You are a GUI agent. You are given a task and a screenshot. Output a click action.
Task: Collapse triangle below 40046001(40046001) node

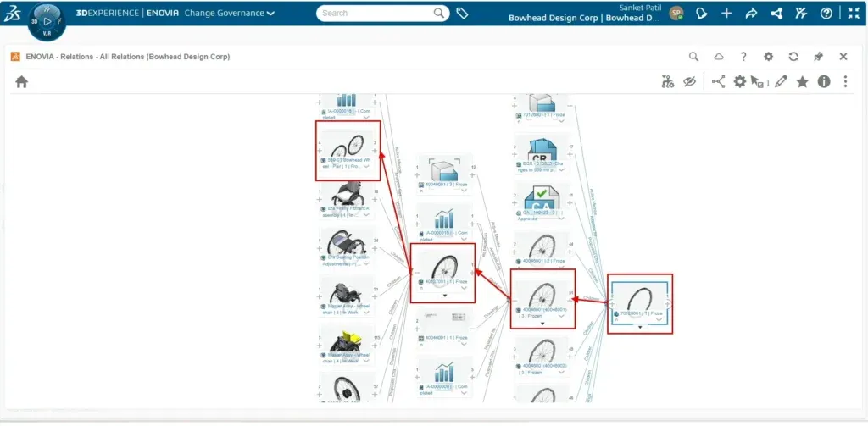click(542, 323)
